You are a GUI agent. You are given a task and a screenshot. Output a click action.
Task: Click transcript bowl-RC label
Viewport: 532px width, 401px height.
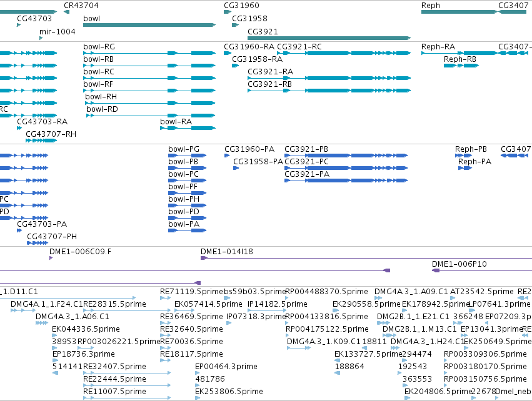pos(99,72)
